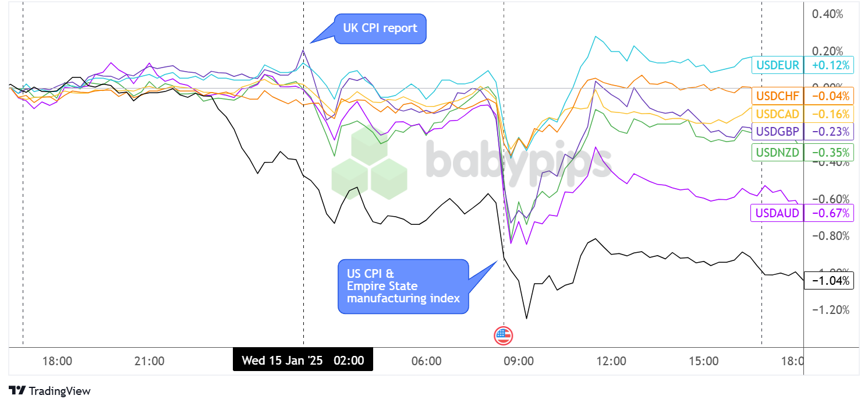
Task: Click the USDCAD symbol label
Action: point(777,114)
